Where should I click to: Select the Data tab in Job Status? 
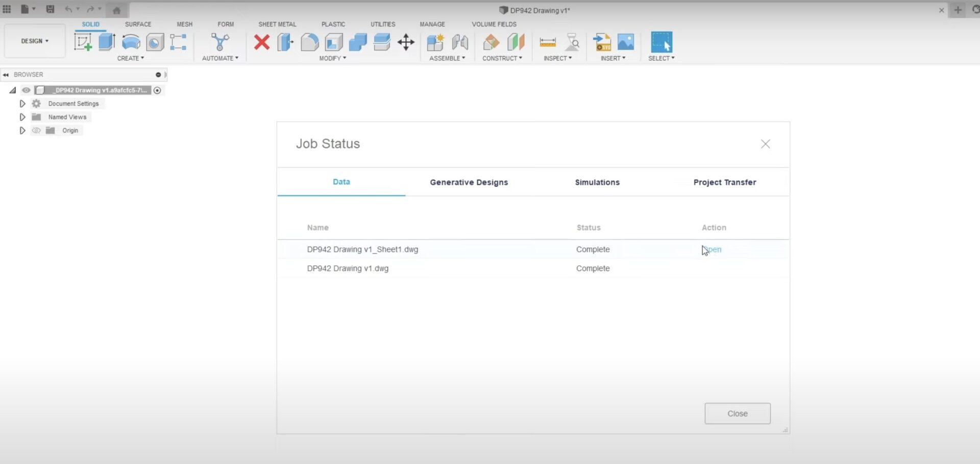tap(341, 182)
